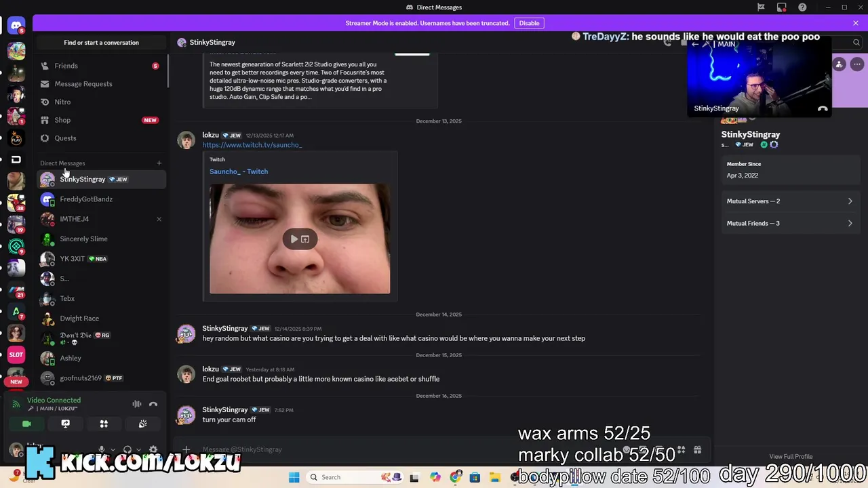Open the Friends tab

point(100,66)
